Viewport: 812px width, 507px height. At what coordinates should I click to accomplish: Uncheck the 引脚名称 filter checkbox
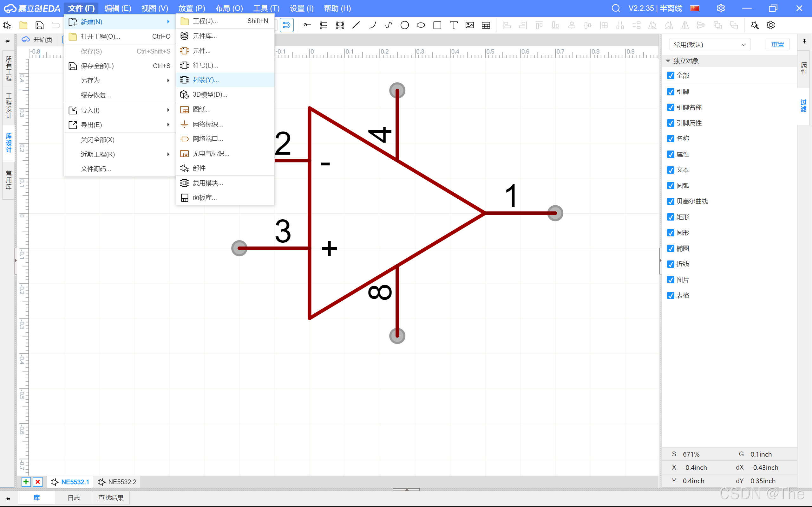(671, 107)
